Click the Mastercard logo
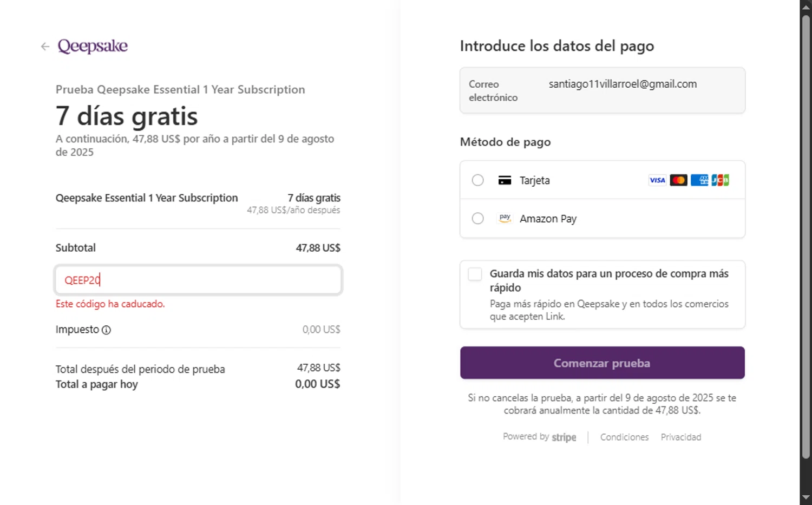Viewport: 812px width, 505px height. click(x=678, y=180)
